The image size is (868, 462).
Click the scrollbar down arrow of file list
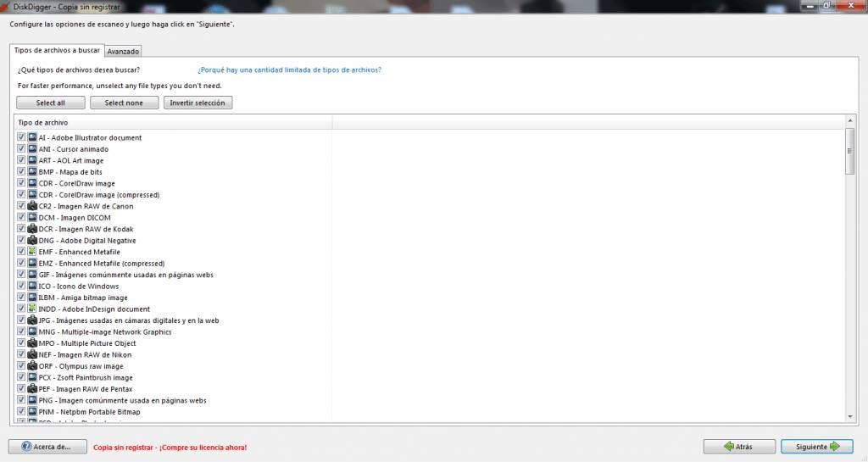[x=849, y=417]
